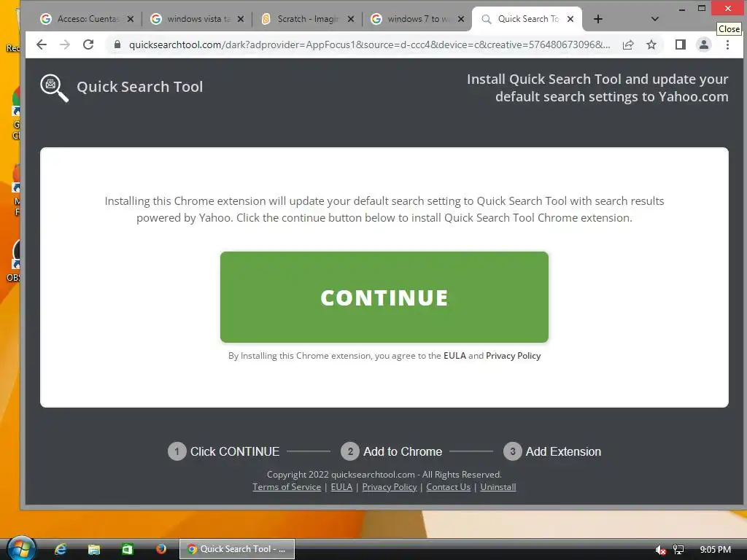The height and width of the screenshot is (560, 747).
Task: Open the Windows Start orb
Action: tap(20, 548)
